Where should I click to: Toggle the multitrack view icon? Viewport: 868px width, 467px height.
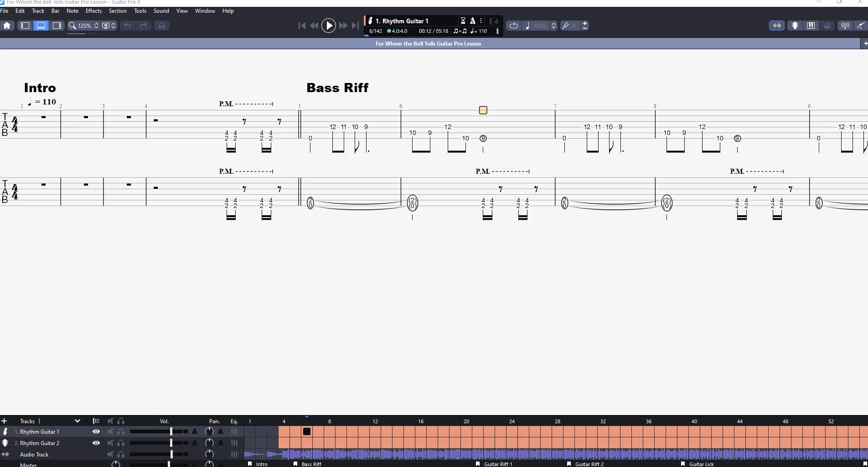[96, 421]
